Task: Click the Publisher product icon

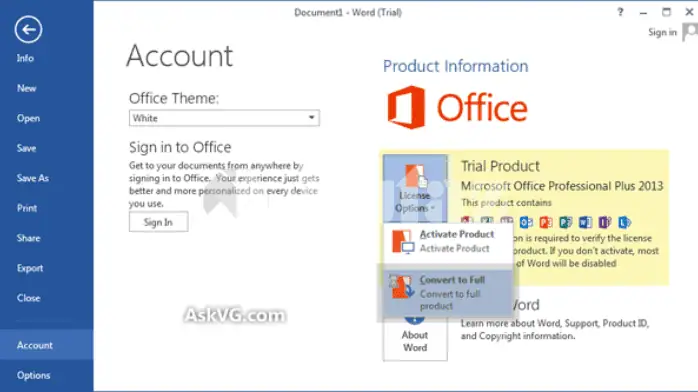Action: 565,222
